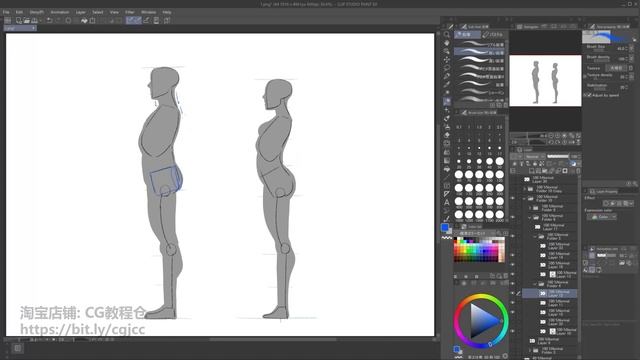Image resolution: width=640 pixels, height=360 pixels.
Task: Open the Normal blending mode dropdown
Action: click(x=534, y=156)
